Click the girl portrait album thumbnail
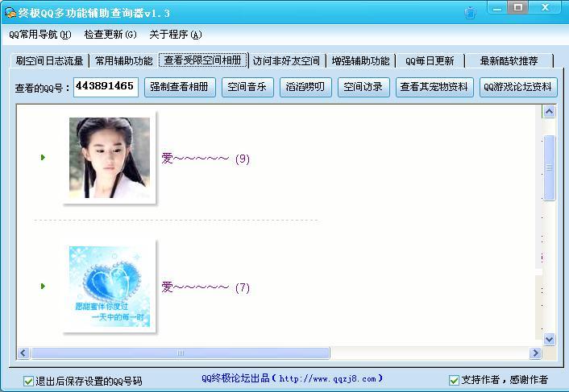569x392 pixels. [x=110, y=158]
